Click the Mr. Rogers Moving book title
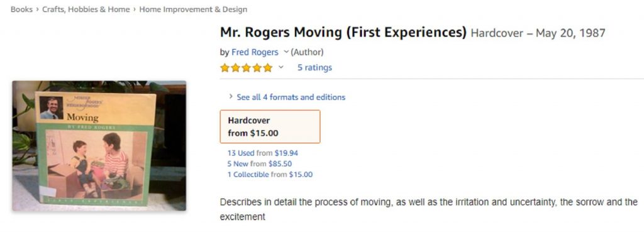This screenshot has height=232, width=644. click(343, 32)
